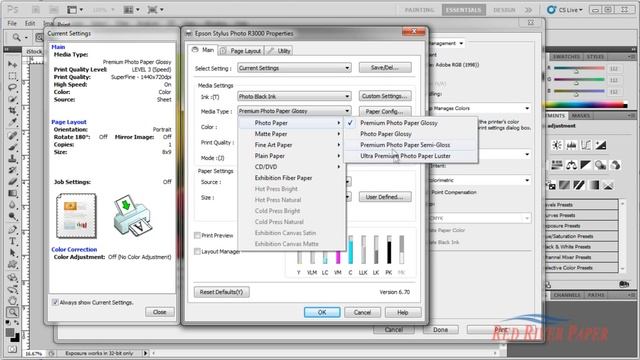Screen dimensions: 640x360
Task: Select the Brush tool
Action: tap(12, 147)
